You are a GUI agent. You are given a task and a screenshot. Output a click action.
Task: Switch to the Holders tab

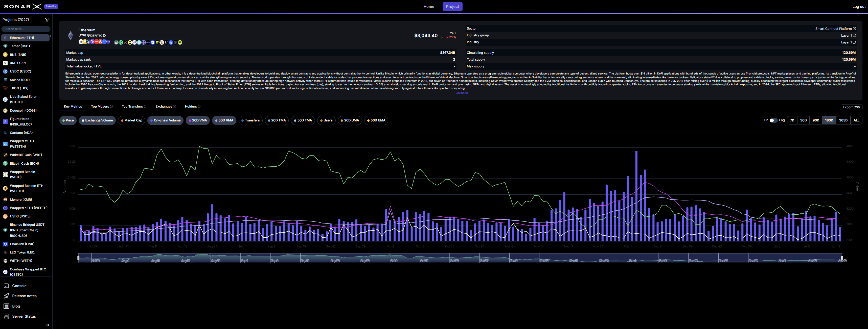click(191, 107)
